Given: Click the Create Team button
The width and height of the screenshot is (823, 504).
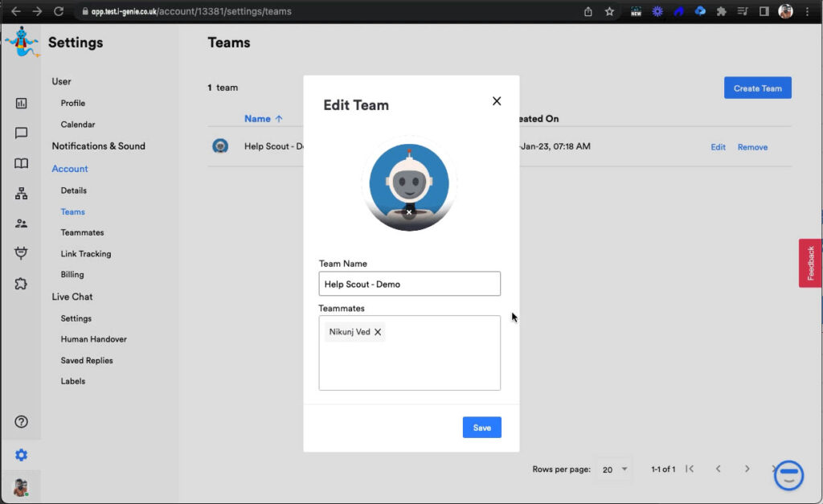Looking at the screenshot, I should coord(757,88).
